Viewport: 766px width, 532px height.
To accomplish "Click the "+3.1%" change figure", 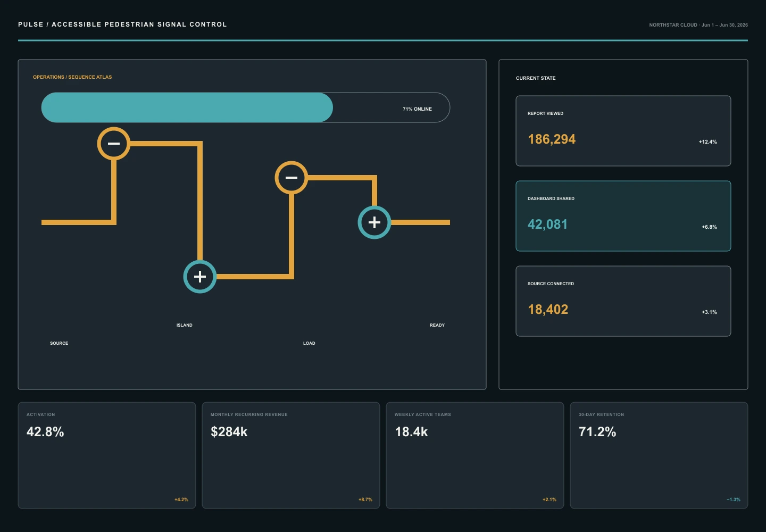I will 709,312.
